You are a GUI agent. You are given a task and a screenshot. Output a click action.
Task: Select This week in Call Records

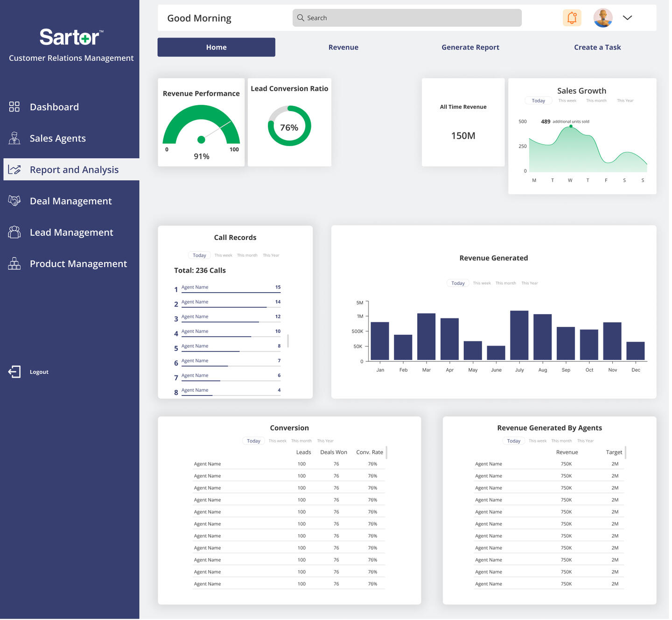coord(223,255)
